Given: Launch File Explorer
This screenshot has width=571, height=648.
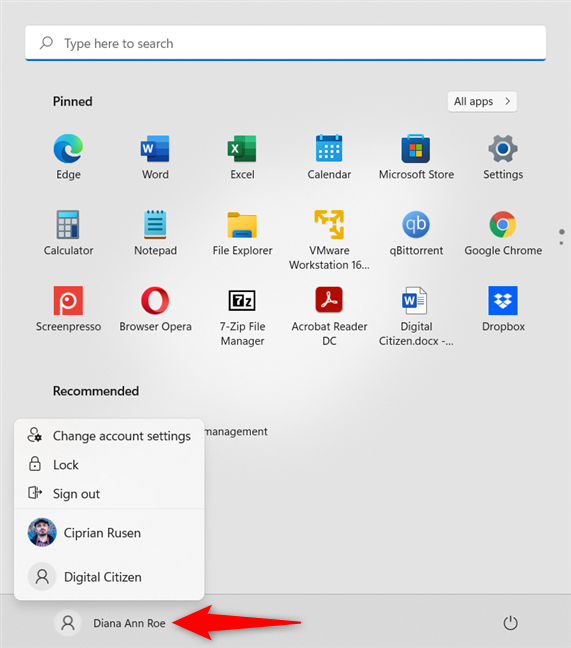Looking at the screenshot, I should (243, 233).
